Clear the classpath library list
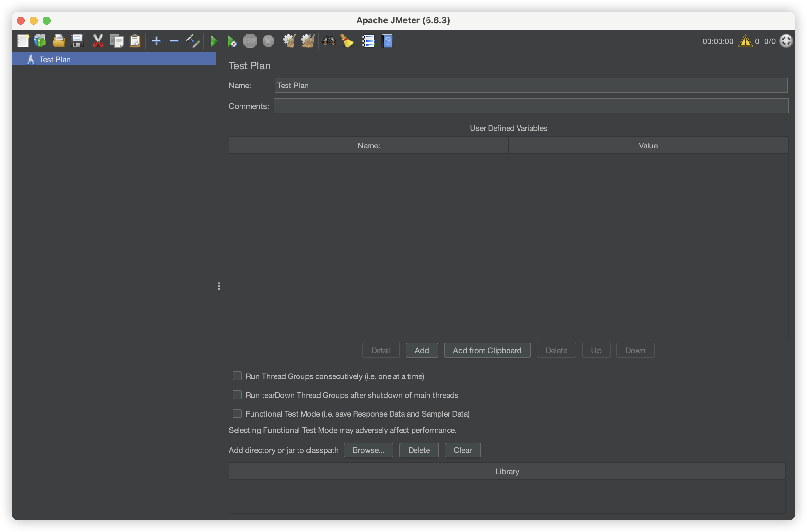 coord(462,450)
